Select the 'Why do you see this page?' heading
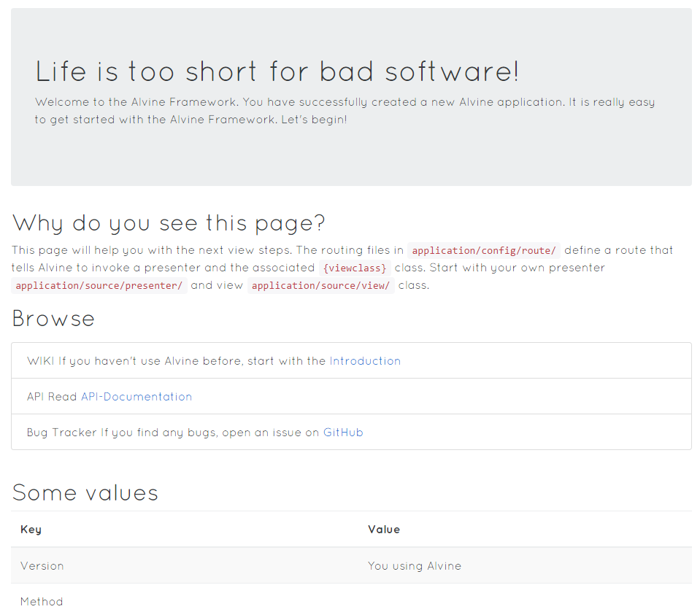The width and height of the screenshot is (700, 612). [168, 223]
